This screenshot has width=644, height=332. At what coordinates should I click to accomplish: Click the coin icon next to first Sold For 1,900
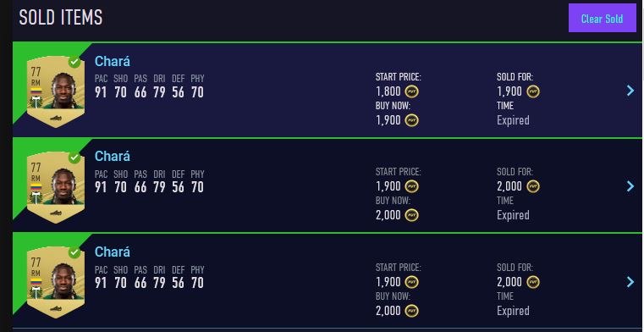[533, 91]
